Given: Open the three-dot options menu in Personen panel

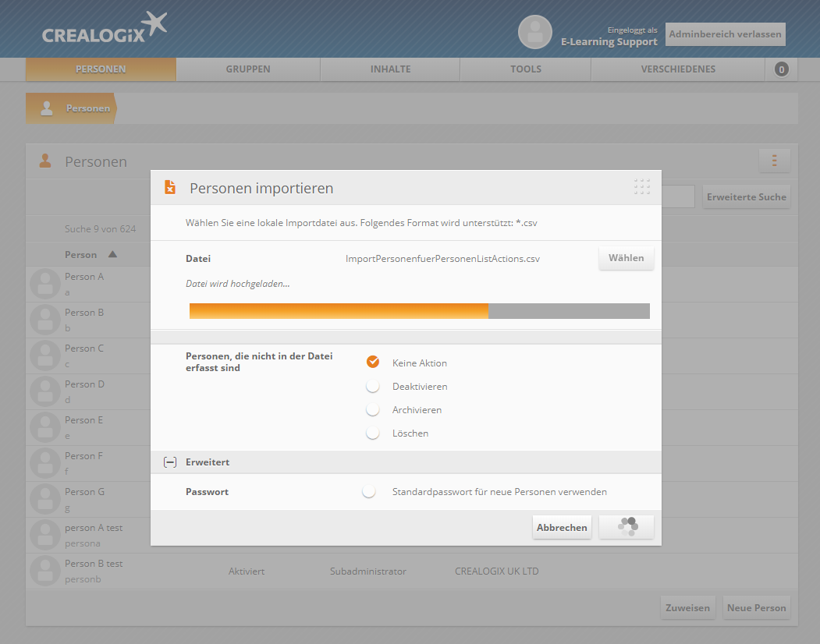Looking at the screenshot, I should tap(774, 161).
